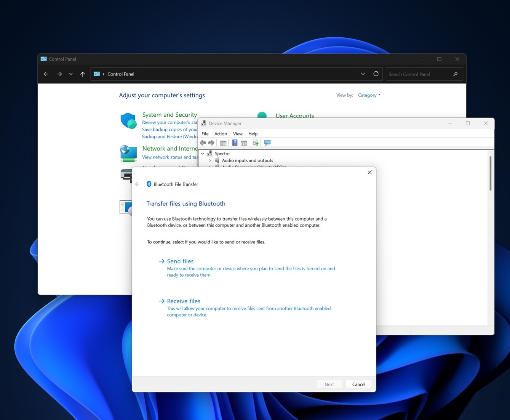The width and height of the screenshot is (510, 420).
Task: Click the Bluetooth icon in File Transfer dialog
Action: [149, 184]
